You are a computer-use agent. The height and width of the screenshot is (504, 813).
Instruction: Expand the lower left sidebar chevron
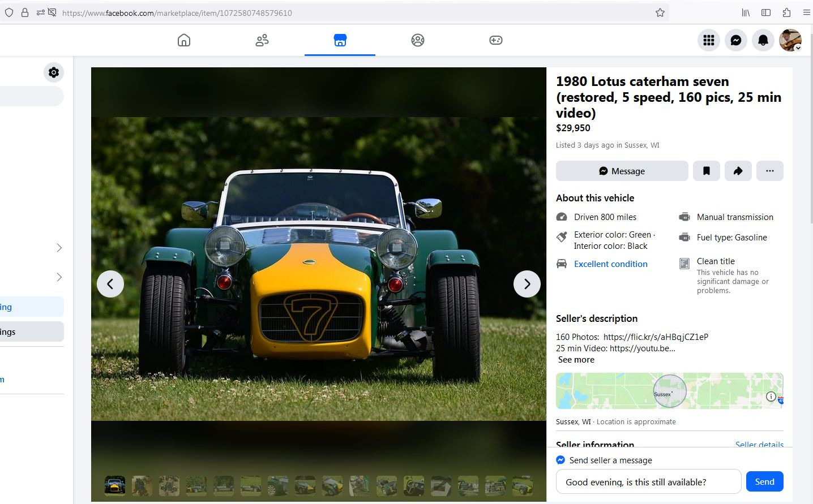[x=59, y=277]
